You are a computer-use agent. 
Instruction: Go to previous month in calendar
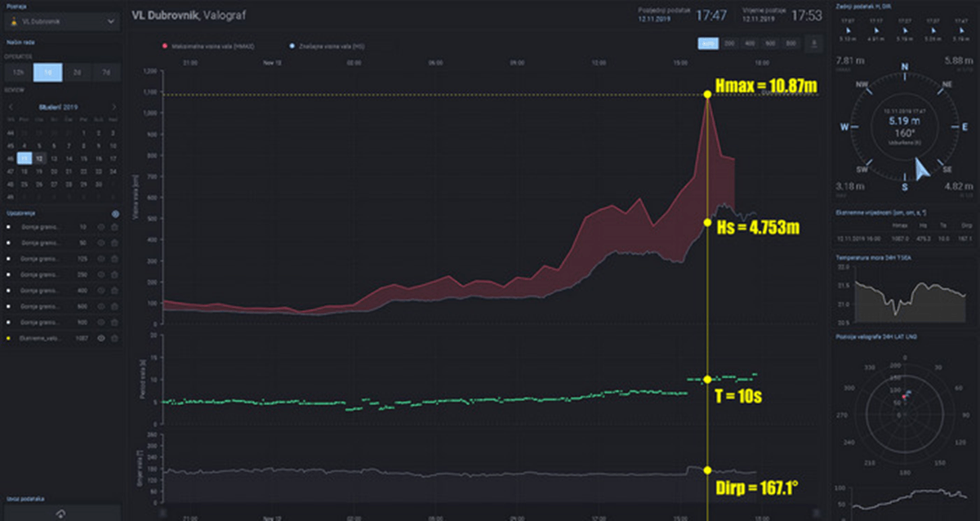11,107
